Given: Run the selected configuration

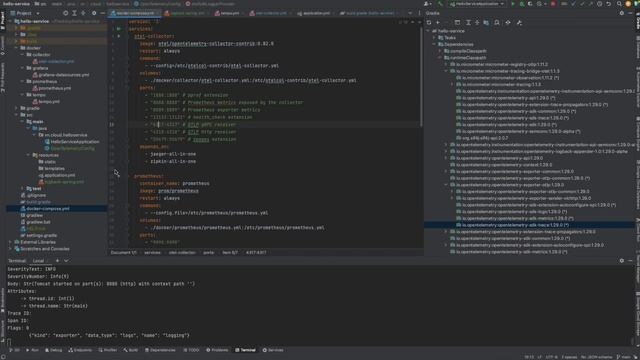Looking at the screenshot, I should point(513,4).
